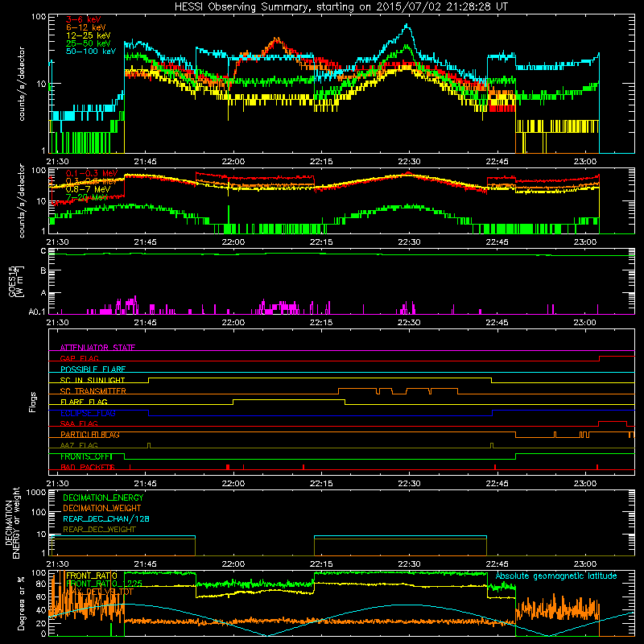Click the 0.8-7 MeV legend label
Image resolution: width=644 pixels, height=644 pixels.
pos(88,189)
